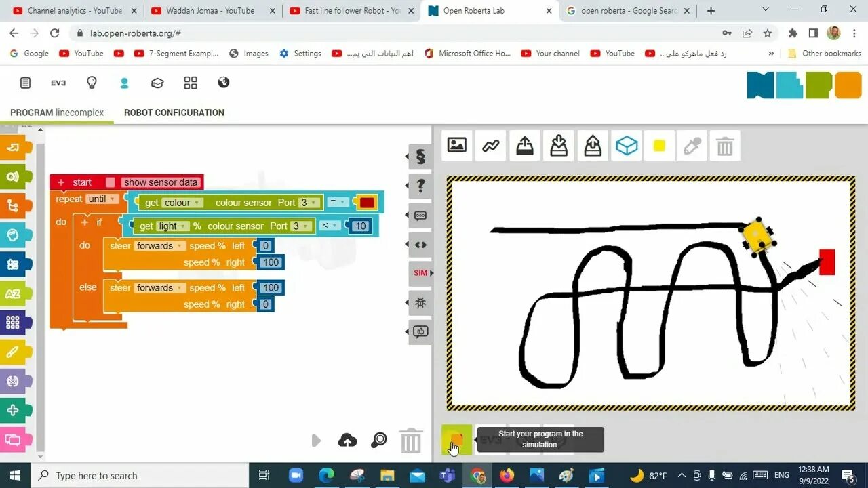868x488 pixels.
Task: Switch to the ROBOT CONFIGURATION tab
Action: (x=174, y=113)
